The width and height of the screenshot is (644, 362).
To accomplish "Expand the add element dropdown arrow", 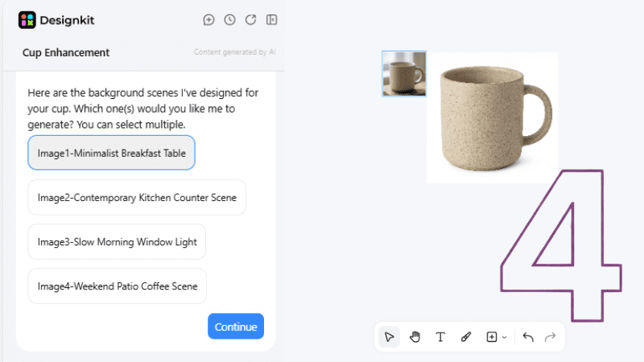I will [505, 338].
